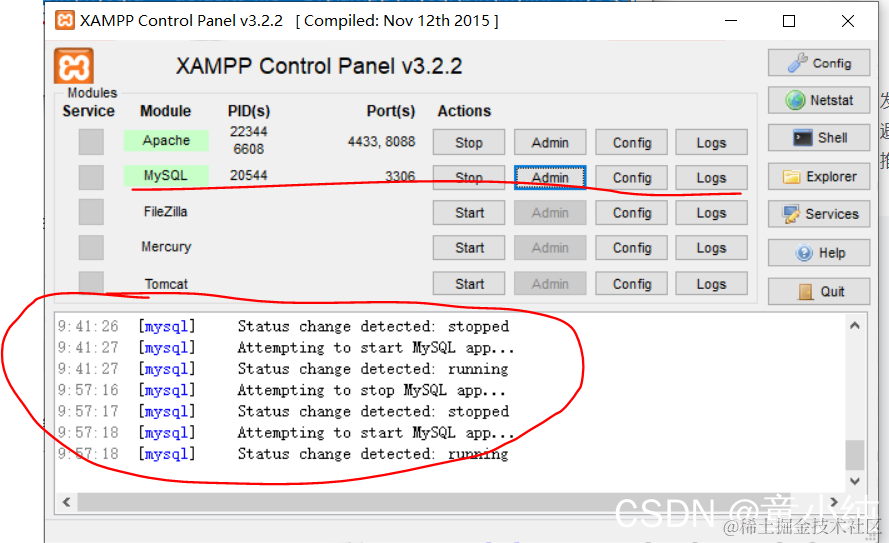
Task: Click log line 9:57:18 Attempting to start
Action: pyautogui.click(x=286, y=433)
